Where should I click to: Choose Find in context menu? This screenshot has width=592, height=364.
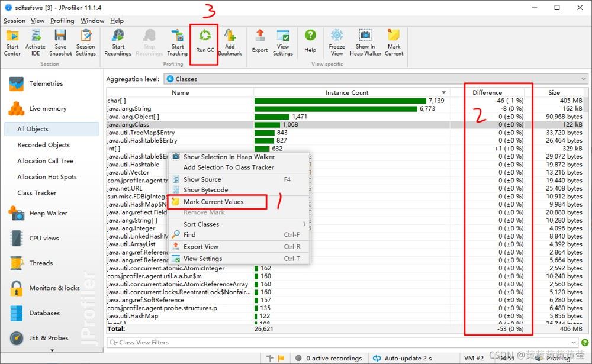(x=239, y=234)
